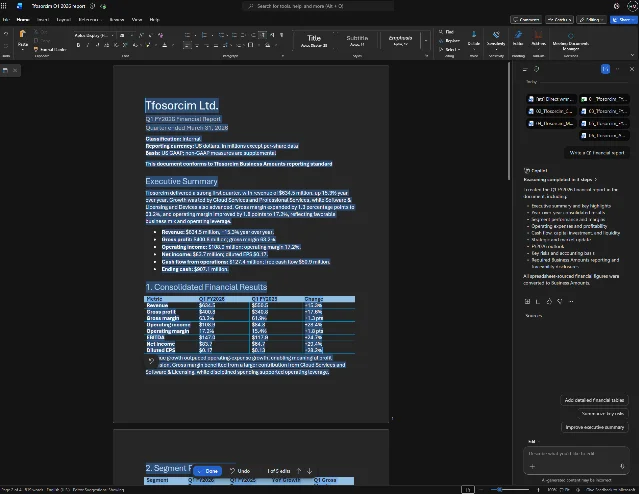The width and height of the screenshot is (639, 494).
Task: Open the Editing mode dropdown
Action: point(591,20)
